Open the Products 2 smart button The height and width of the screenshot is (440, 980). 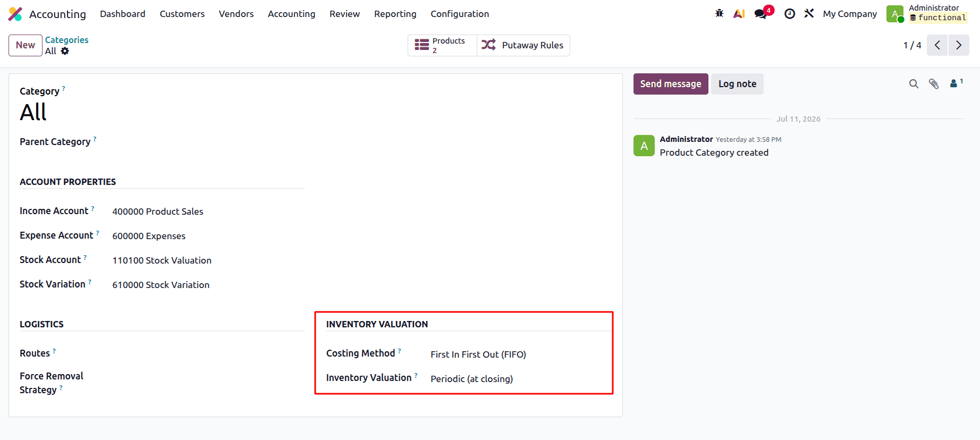pos(443,45)
